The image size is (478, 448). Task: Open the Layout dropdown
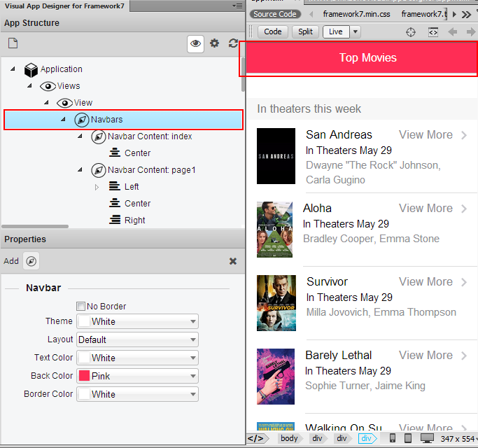137,339
